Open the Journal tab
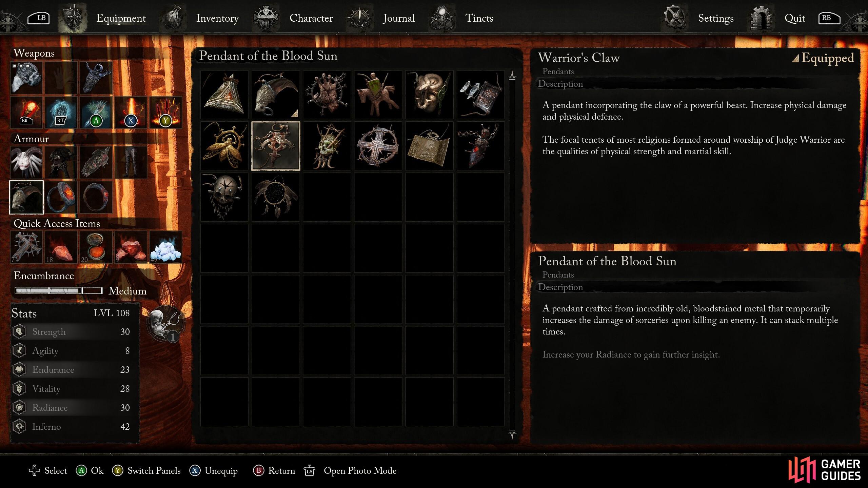The image size is (868, 488). pos(399,18)
